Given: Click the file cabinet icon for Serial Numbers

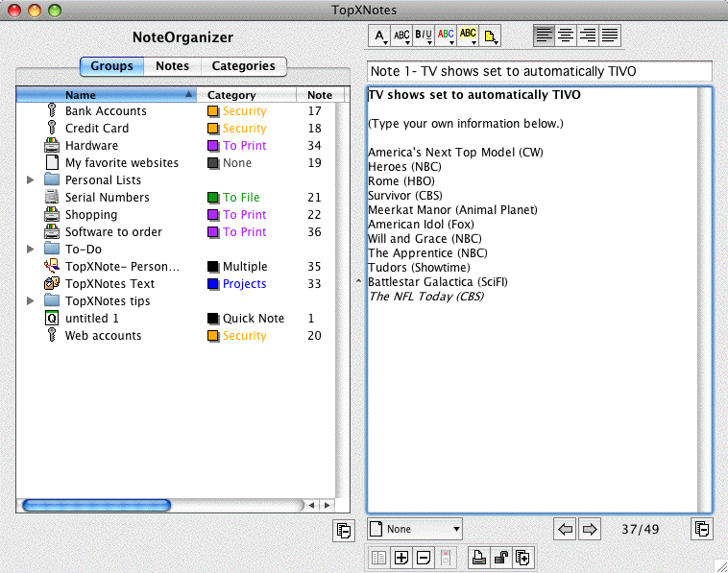Looking at the screenshot, I should (x=52, y=197).
